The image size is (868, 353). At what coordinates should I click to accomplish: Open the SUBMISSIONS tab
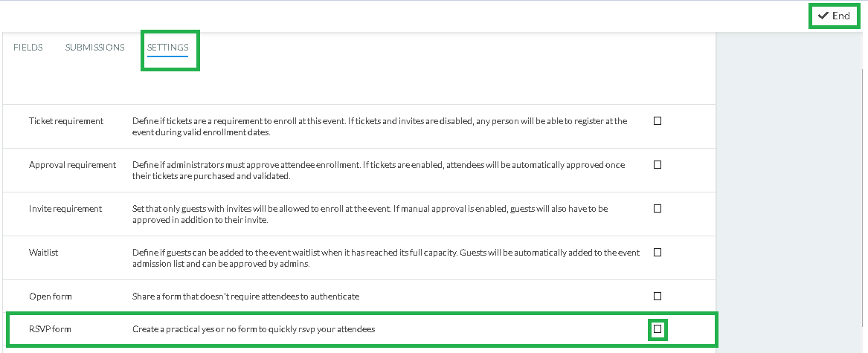(x=94, y=48)
